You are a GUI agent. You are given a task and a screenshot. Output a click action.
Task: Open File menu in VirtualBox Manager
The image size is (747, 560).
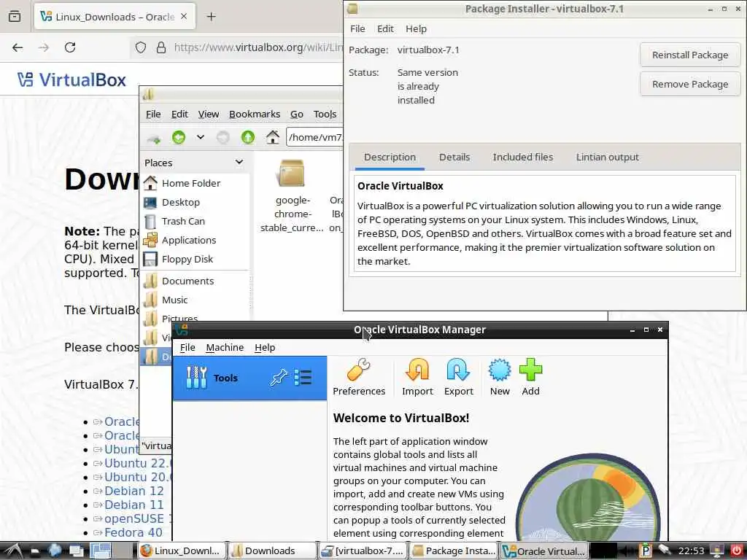[x=187, y=348]
